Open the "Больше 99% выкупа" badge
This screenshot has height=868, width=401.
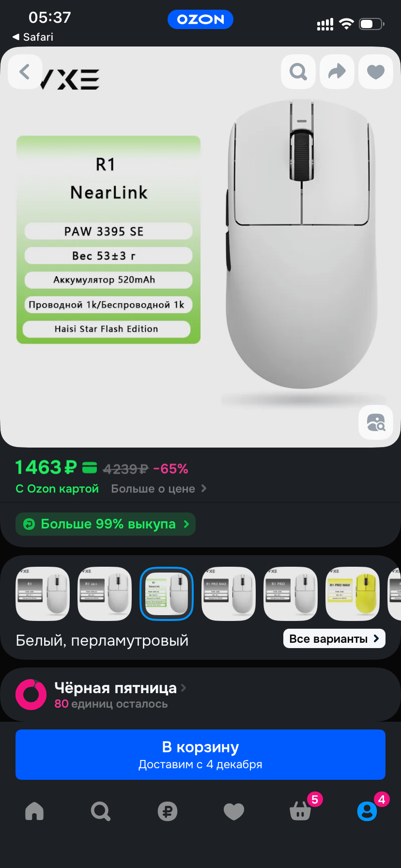tap(106, 524)
